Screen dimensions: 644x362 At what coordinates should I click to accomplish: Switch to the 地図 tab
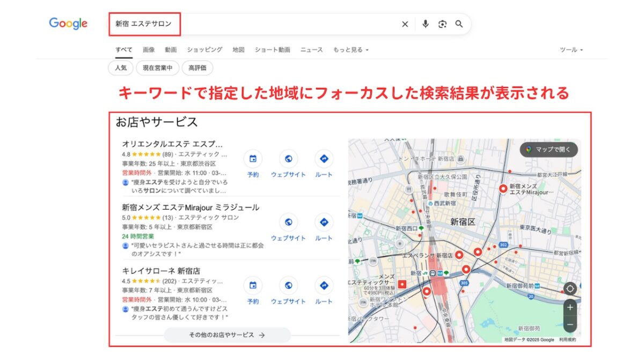238,50
